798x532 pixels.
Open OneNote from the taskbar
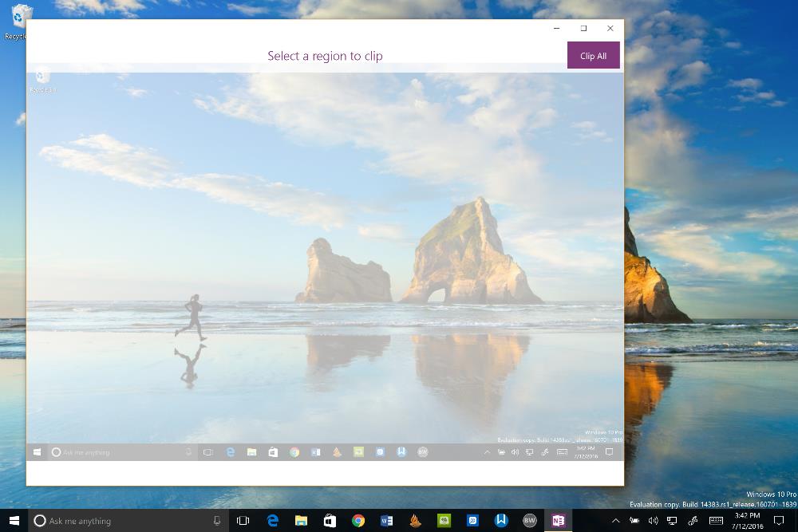[x=558, y=520]
